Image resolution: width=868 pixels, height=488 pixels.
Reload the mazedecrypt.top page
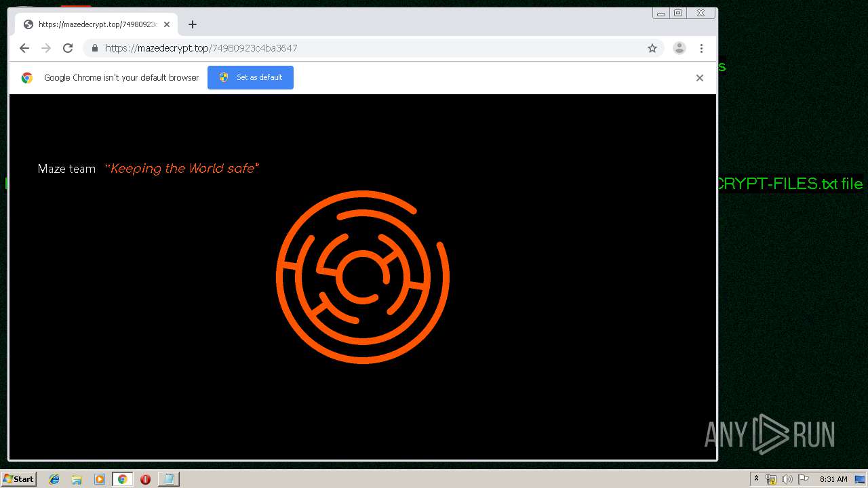point(68,48)
